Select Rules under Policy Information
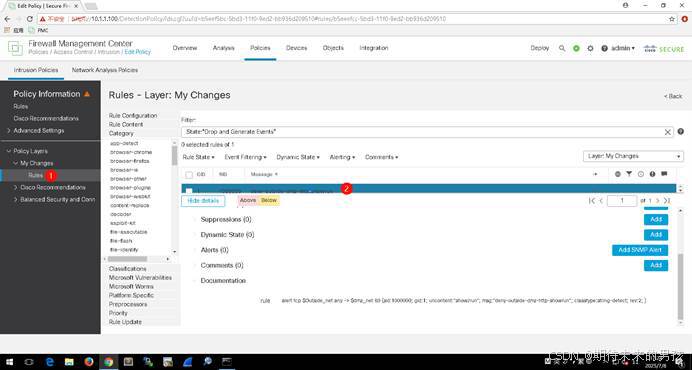 pos(21,106)
